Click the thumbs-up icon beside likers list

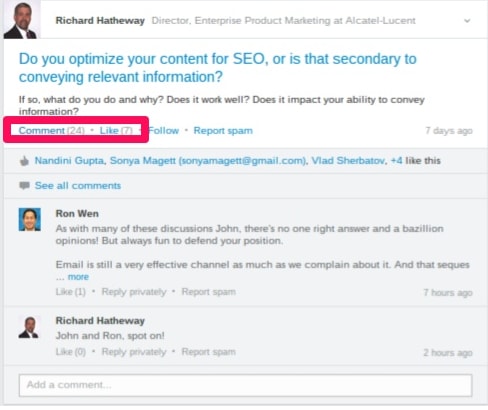(x=24, y=161)
